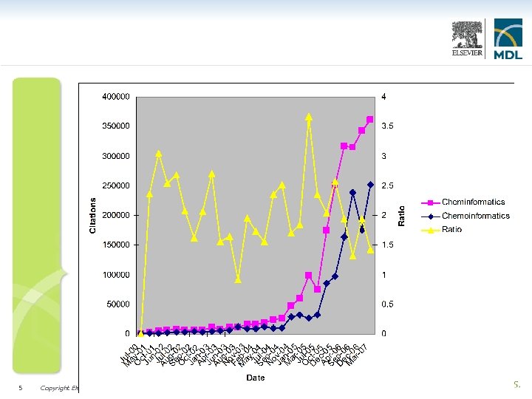Click the 250000 axis label
Image resolution: width=532 pixels, height=399 pixels.
click(x=116, y=185)
